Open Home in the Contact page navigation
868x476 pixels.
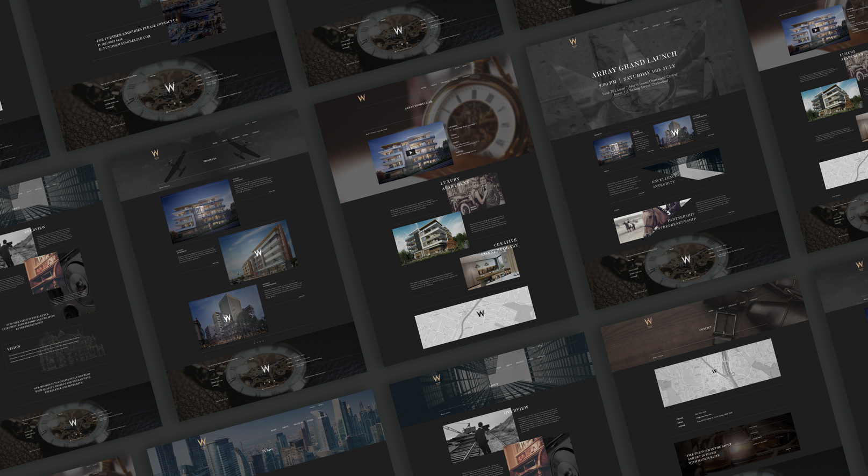point(711,311)
